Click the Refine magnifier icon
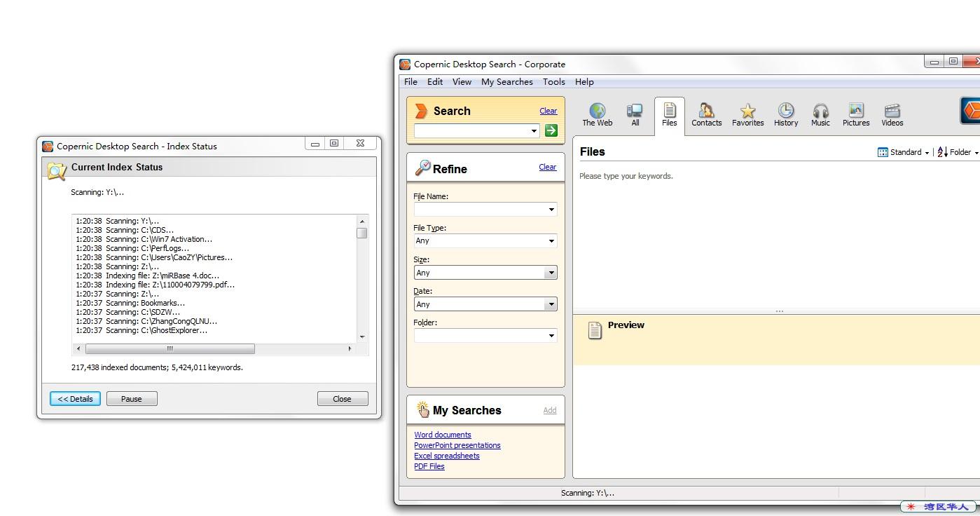 pyautogui.click(x=422, y=168)
